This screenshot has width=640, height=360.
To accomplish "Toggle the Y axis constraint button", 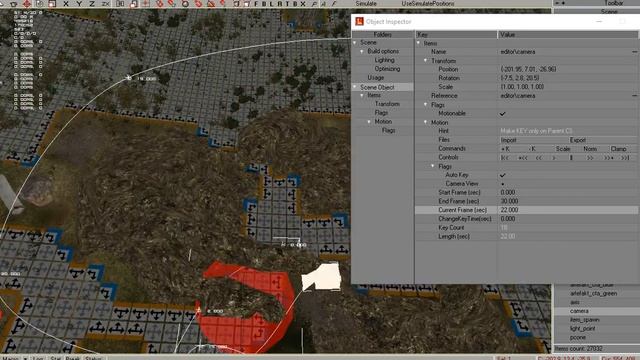I will tap(79, 4).
